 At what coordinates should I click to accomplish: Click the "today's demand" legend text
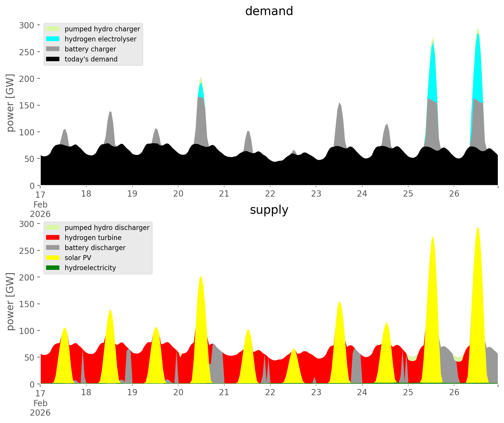tap(91, 59)
